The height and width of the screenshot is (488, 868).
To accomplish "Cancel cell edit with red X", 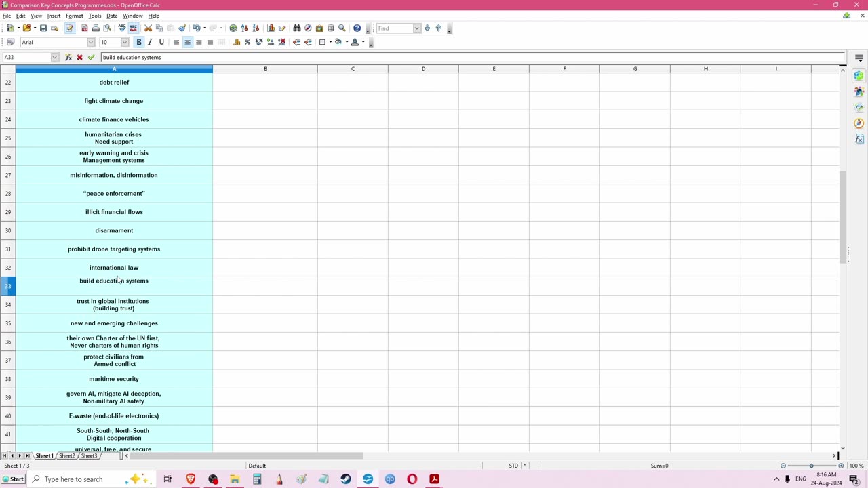I will pos(79,58).
